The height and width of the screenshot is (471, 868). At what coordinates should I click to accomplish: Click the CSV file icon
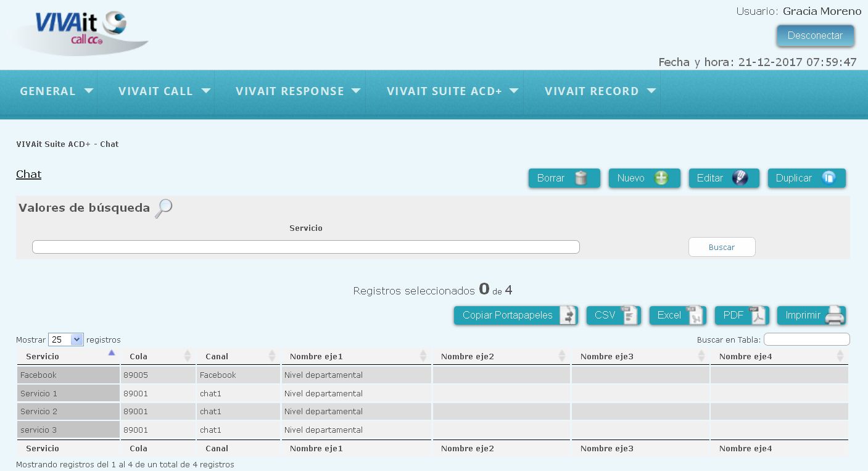pyautogui.click(x=630, y=315)
